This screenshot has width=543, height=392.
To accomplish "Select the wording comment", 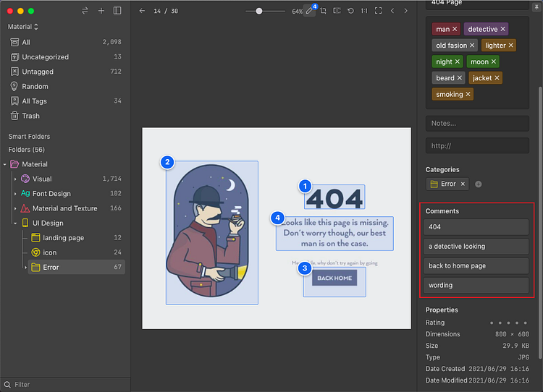I will tap(476, 285).
